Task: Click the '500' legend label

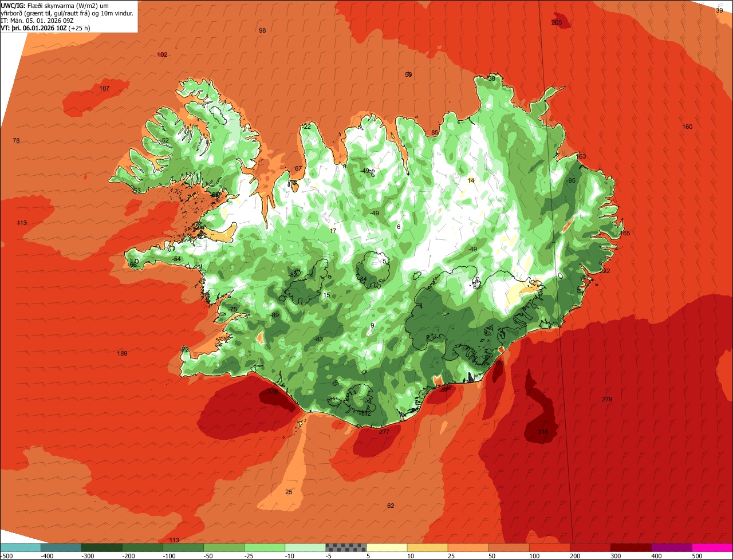Action: point(697,555)
